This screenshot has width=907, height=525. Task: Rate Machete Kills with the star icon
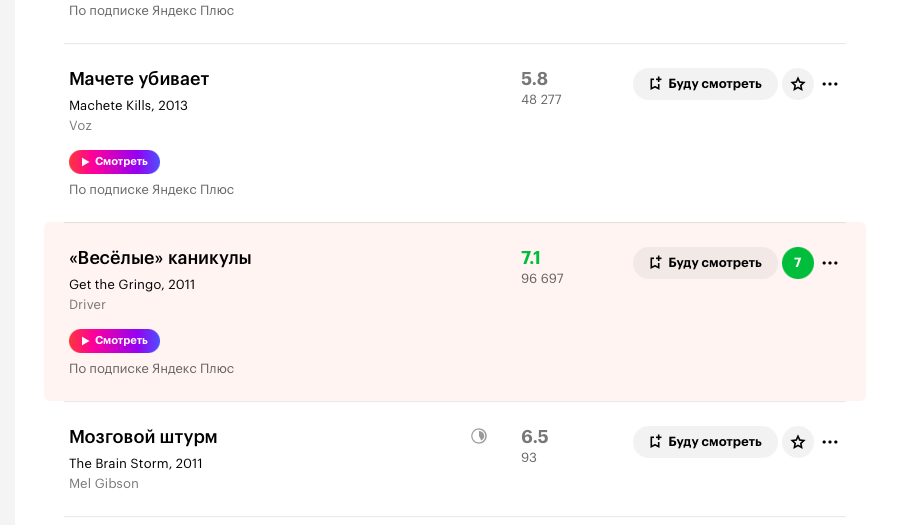coord(798,84)
